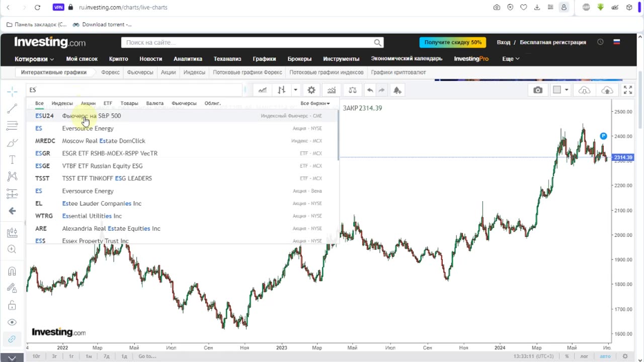
Task: Select the Валюта filter tab
Action: coord(154,103)
